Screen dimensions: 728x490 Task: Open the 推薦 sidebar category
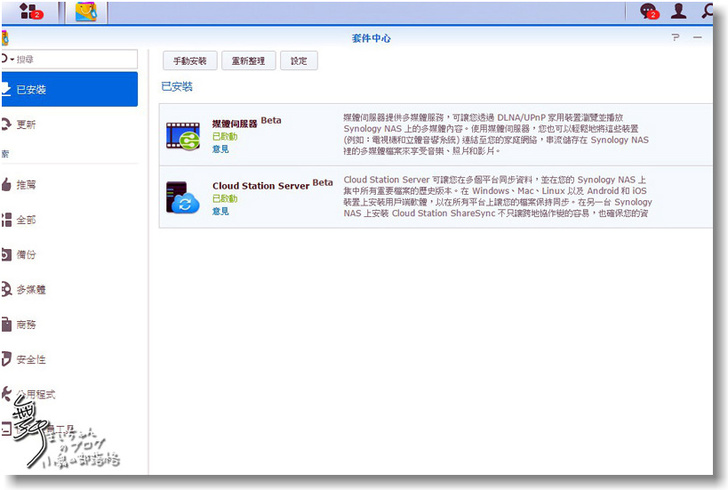26,185
